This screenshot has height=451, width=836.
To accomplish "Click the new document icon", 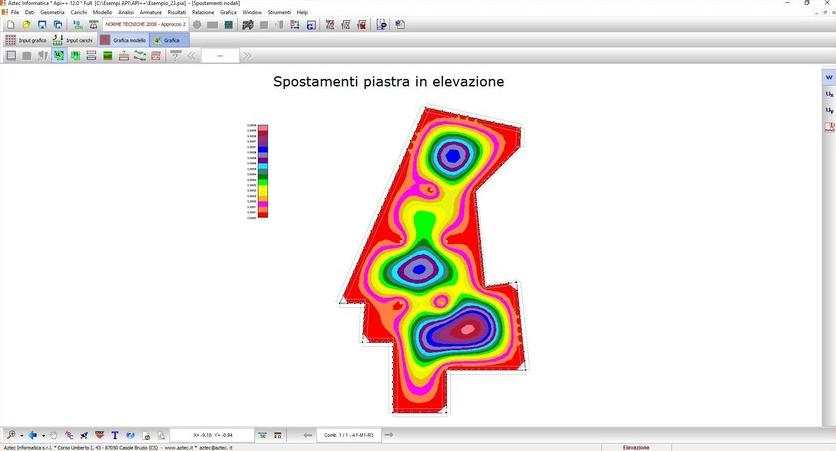I will [10, 24].
